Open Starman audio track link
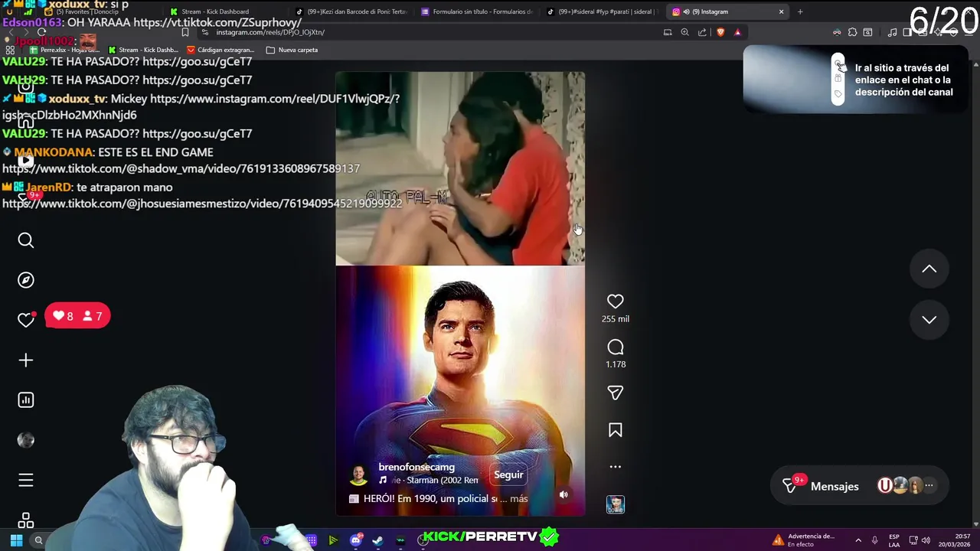This screenshot has height=551, width=980. (429, 480)
